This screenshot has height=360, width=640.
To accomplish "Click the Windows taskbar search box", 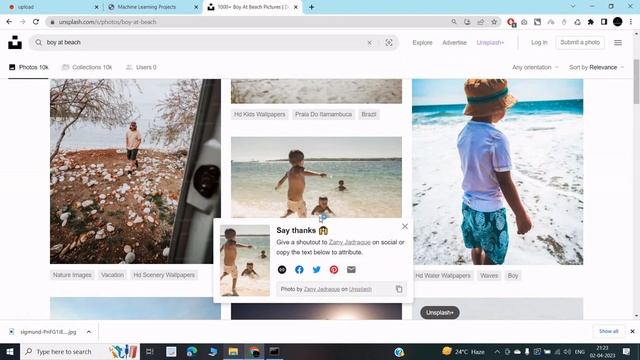I will coord(80,351).
